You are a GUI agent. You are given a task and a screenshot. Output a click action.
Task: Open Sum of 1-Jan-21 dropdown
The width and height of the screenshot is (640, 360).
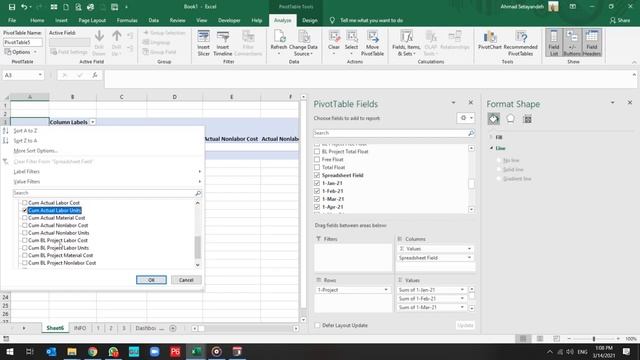pos(462,290)
